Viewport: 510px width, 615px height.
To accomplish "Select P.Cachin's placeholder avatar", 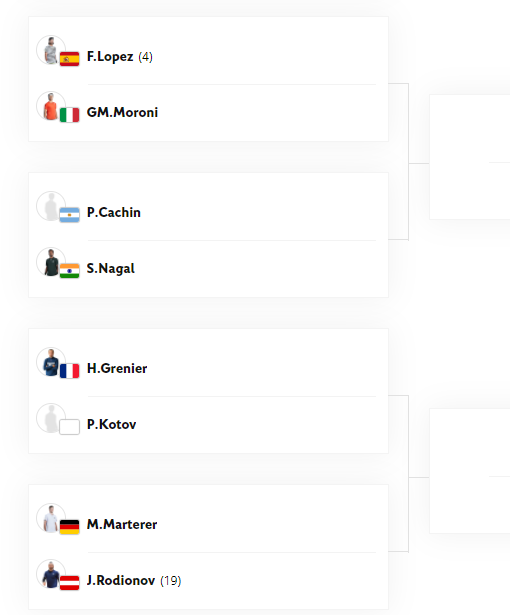I will (51, 206).
